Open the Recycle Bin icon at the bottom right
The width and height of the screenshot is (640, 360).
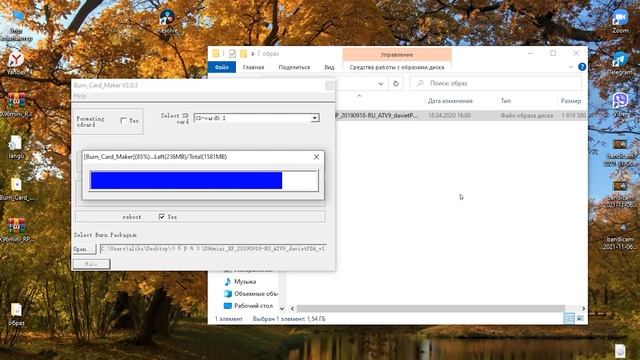coord(620,351)
